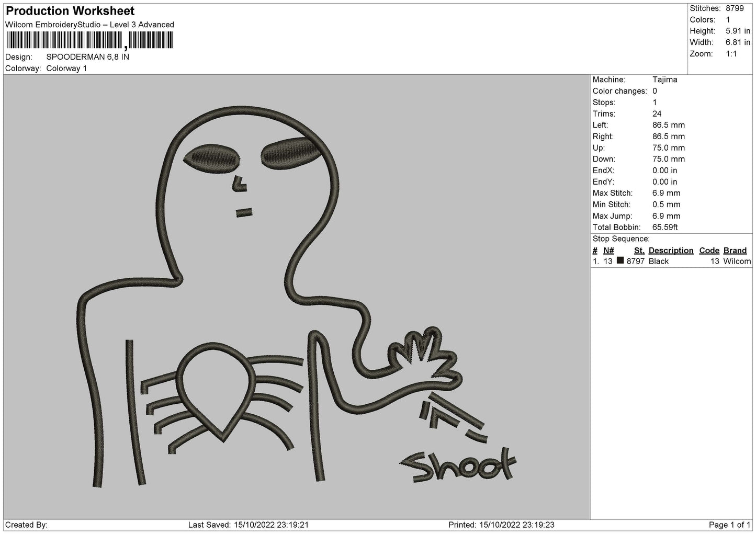The width and height of the screenshot is (756, 534).
Task: Click the right eye of embroidered figure
Action: click(291, 154)
